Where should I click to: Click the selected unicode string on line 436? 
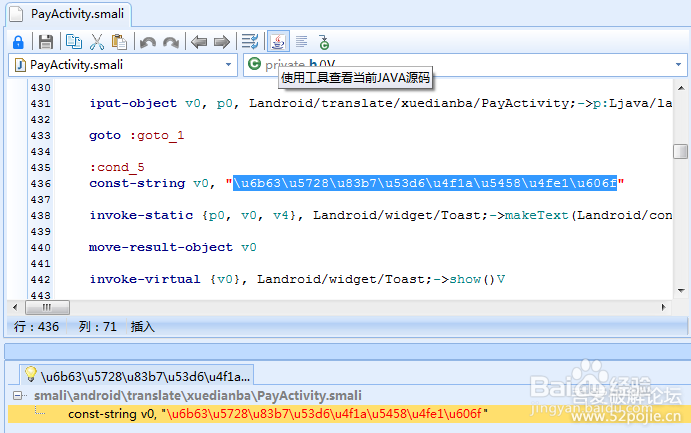click(425, 183)
